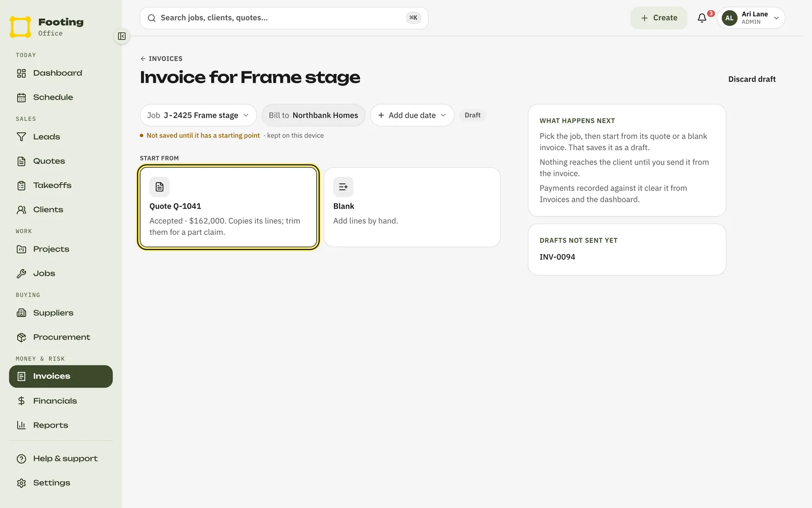Click the document icon on Quote Q-1041 card
Viewport: 812px width, 508px height.
[159, 187]
